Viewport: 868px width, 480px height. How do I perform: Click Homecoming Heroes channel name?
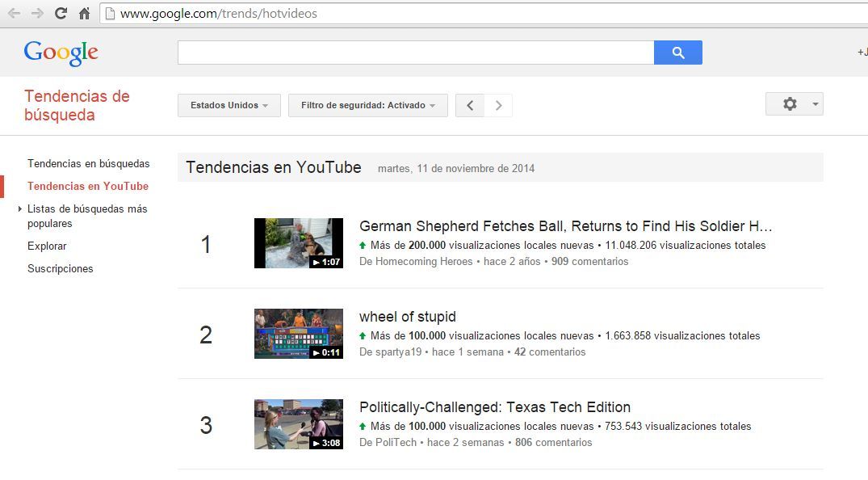[x=424, y=262]
